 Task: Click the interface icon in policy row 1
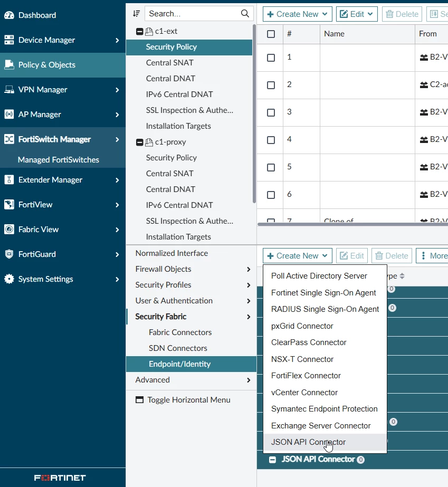point(424,57)
